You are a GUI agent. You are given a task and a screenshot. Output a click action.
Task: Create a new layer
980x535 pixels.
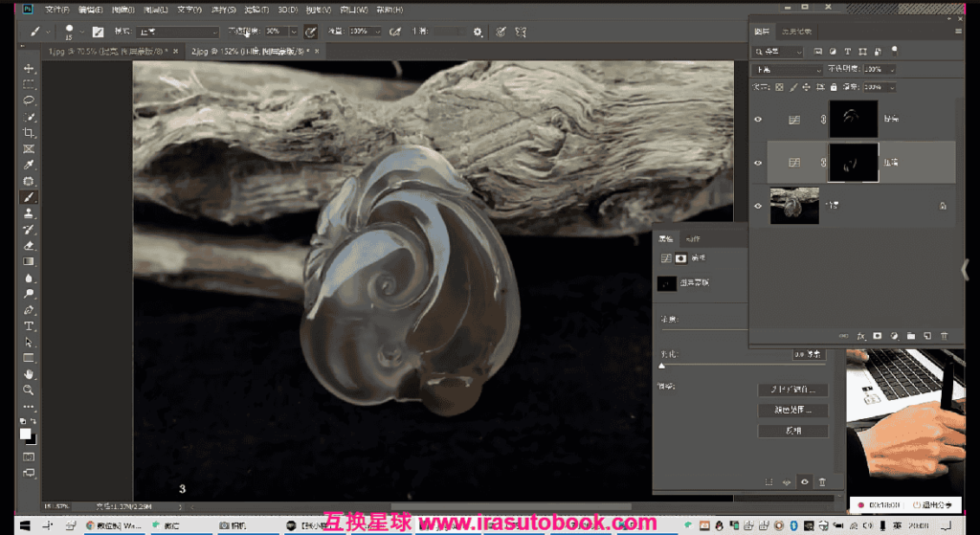tap(927, 336)
